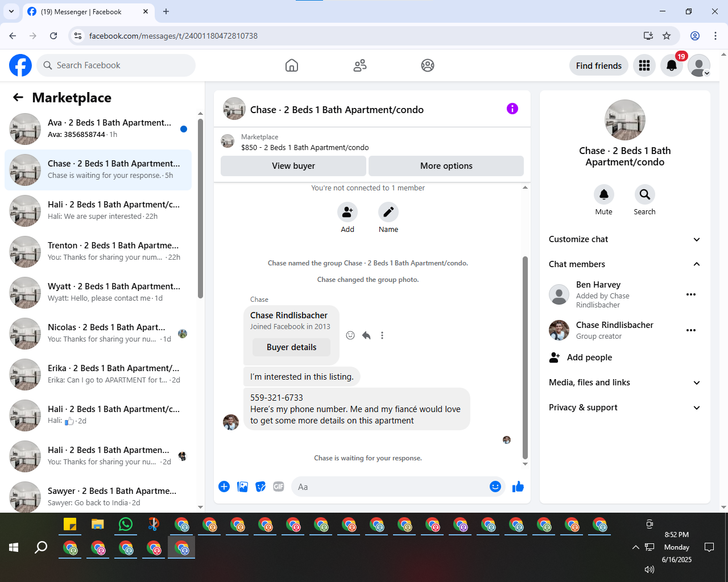Open Buyer details for Chase Rindlisbacher
Screen dimensions: 728x582
click(x=291, y=347)
